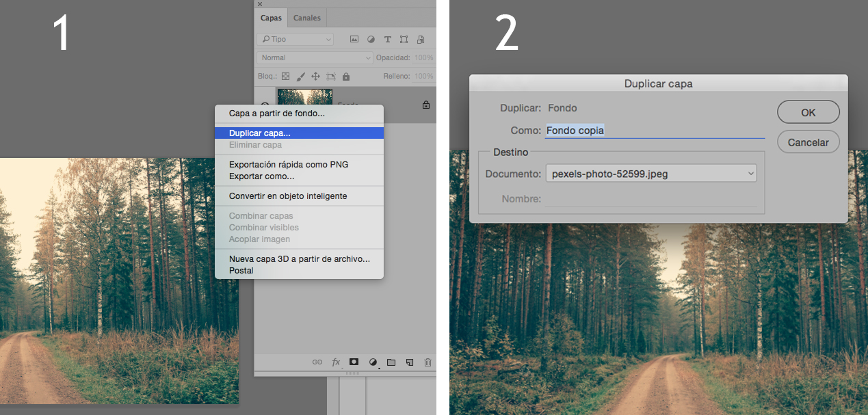Create a new adjustment layer icon
The image size is (868, 415).
[373, 362]
